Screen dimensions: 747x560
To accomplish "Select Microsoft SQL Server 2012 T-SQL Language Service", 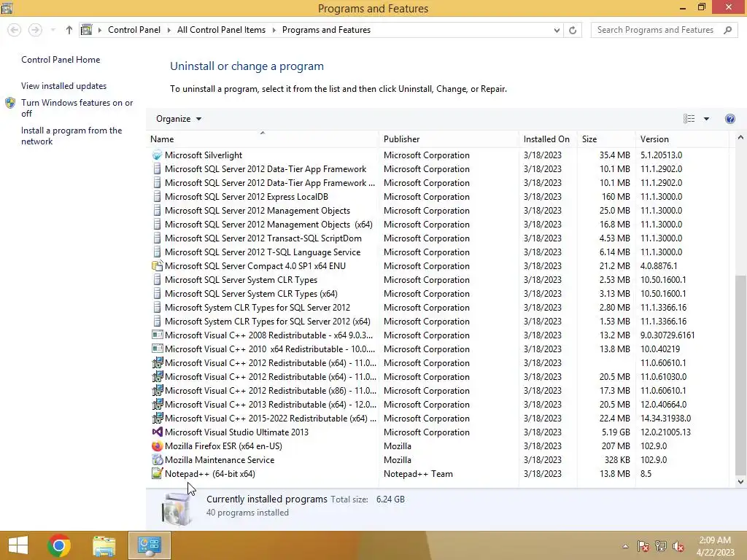I will (x=263, y=252).
